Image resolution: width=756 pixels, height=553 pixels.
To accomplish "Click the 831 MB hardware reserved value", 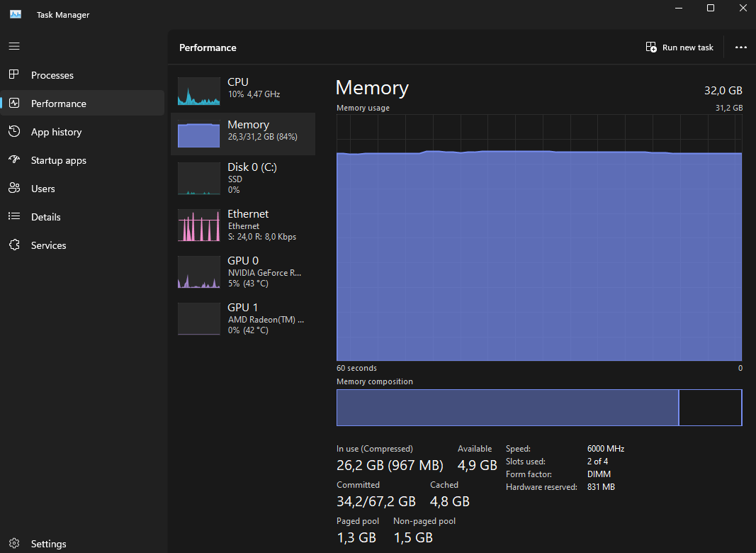I will tap(601, 487).
